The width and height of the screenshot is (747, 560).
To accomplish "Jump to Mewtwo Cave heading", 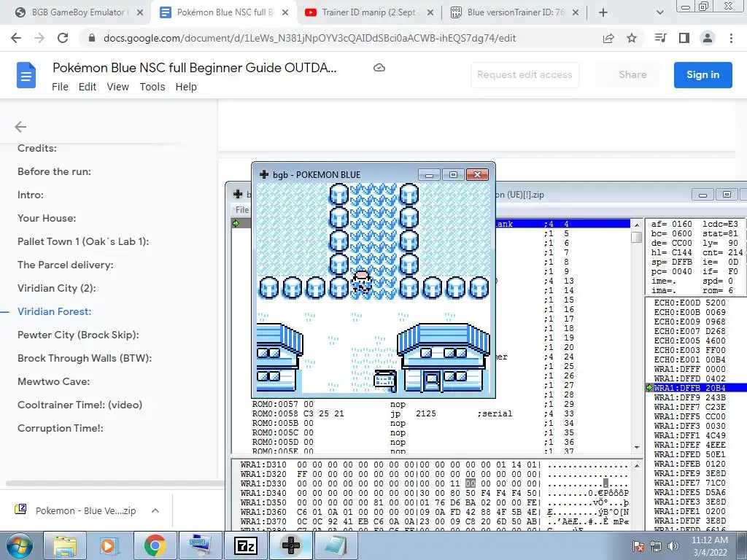I will coord(53,381).
